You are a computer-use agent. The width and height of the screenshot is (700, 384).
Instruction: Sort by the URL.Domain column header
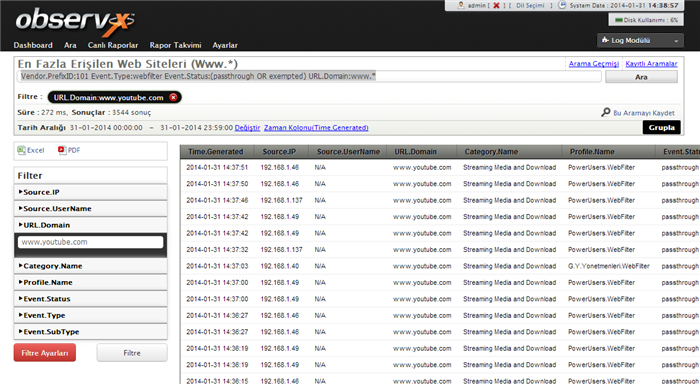[x=421, y=152]
